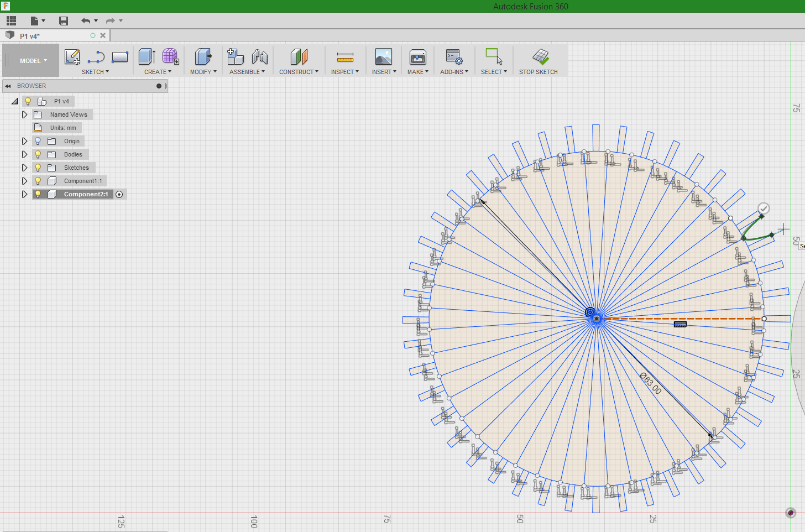This screenshot has width=805, height=532.
Task: Click the component icon of P1 v4 root
Action: click(x=41, y=101)
